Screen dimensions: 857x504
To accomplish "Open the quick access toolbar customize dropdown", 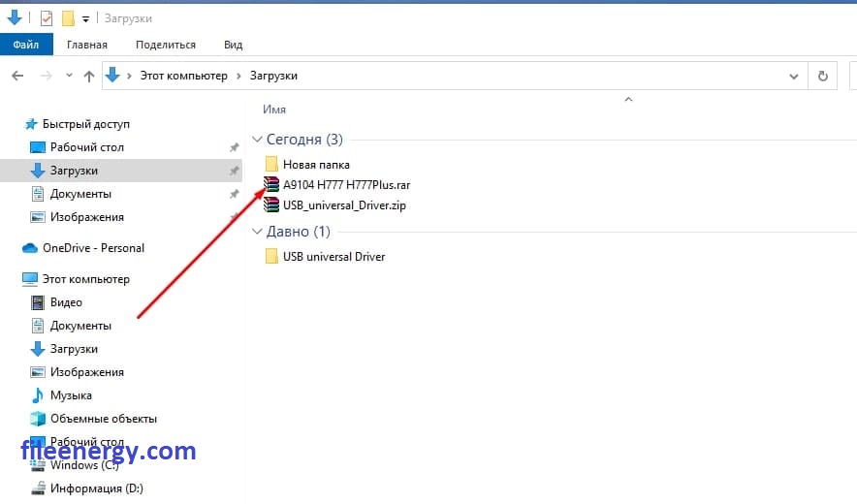I will [86, 19].
